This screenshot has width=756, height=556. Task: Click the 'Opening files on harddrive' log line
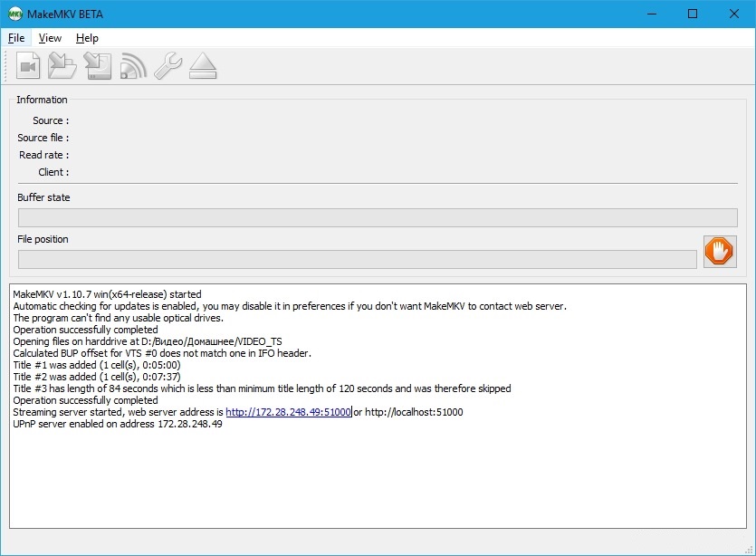coord(148,341)
